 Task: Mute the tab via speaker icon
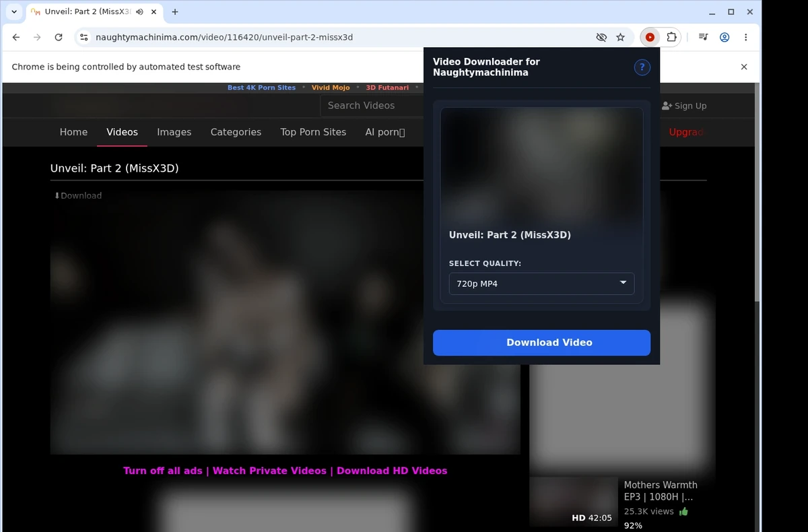coord(139,12)
